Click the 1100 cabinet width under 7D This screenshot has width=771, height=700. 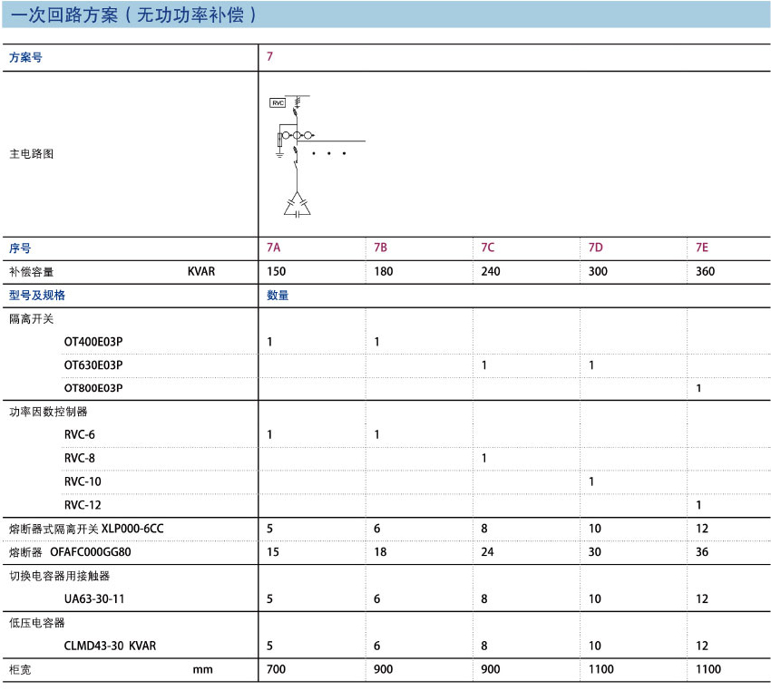pyautogui.click(x=600, y=669)
